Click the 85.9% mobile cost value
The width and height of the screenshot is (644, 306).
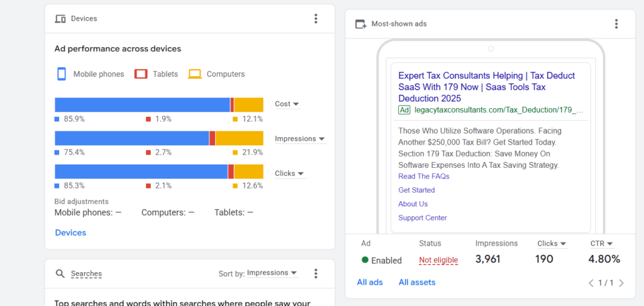74,119
